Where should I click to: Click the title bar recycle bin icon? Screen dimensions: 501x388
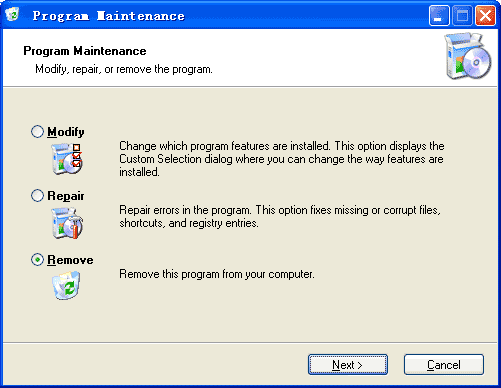pyautogui.click(x=13, y=15)
